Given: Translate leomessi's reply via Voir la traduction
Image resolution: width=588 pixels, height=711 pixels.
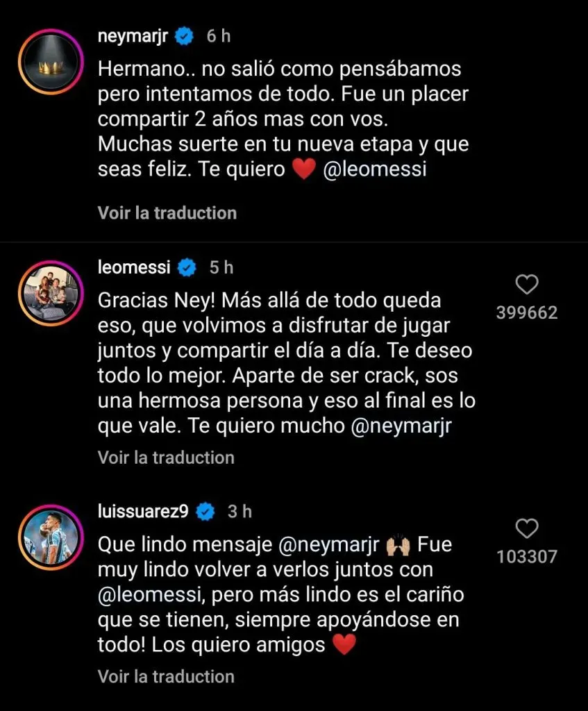Looking at the screenshot, I should point(166,457).
